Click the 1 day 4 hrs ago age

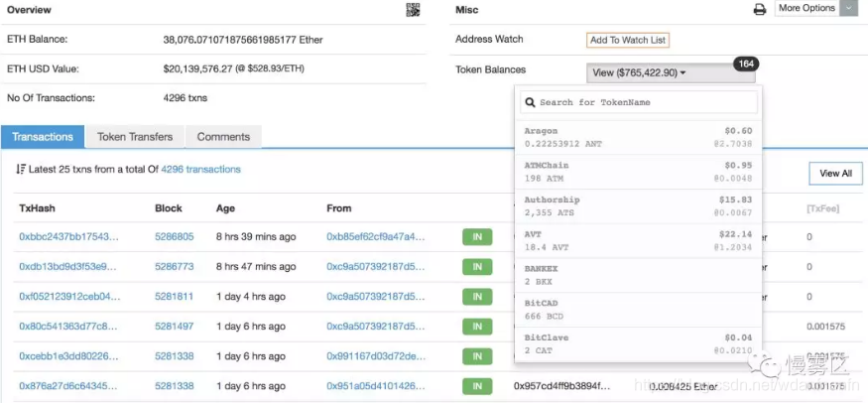pos(250,297)
